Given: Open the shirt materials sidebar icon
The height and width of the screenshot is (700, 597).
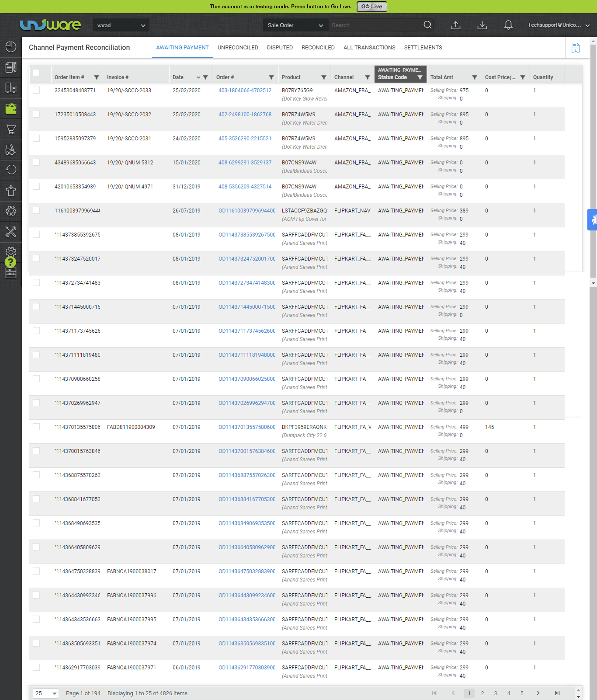Looking at the screenshot, I should (x=11, y=191).
